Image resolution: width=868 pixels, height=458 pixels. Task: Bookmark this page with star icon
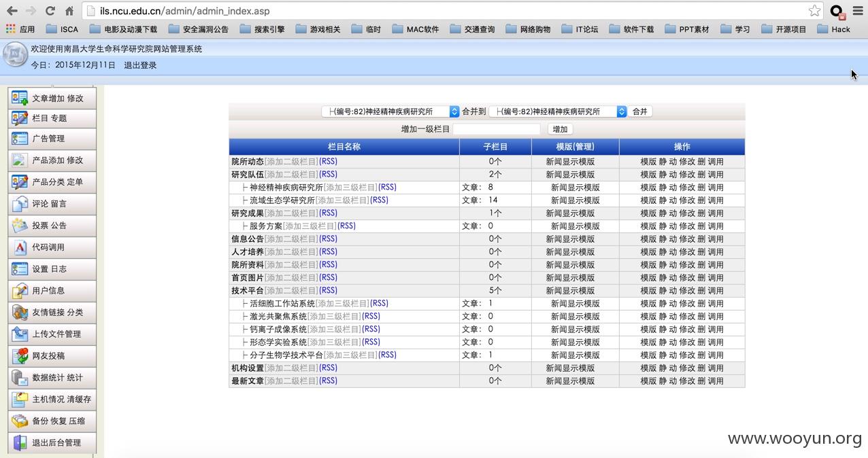(814, 11)
